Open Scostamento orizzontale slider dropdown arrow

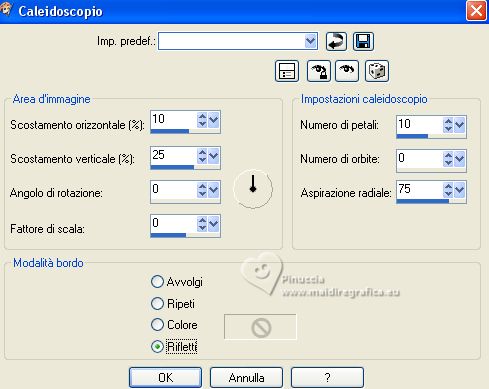pyautogui.click(x=213, y=120)
